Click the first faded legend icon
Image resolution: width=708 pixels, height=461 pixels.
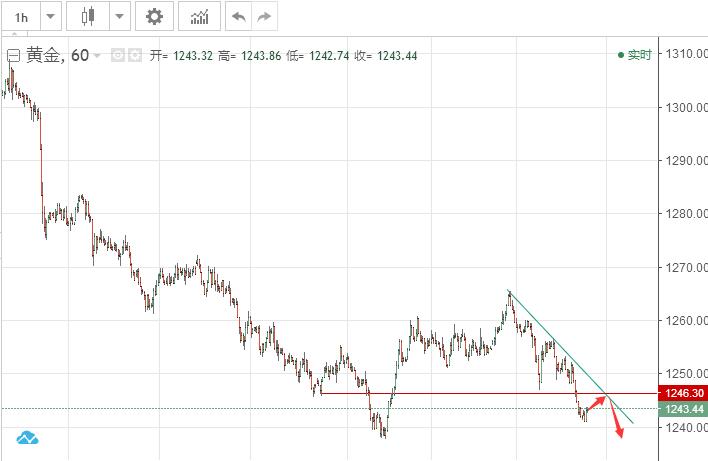tap(117, 55)
